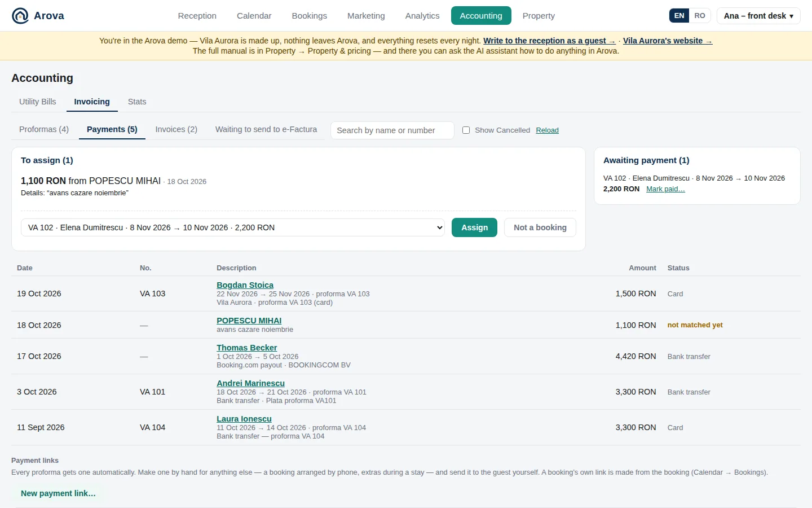Click the 'not matched yet' status
The height and width of the screenshot is (508, 812).
point(695,325)
